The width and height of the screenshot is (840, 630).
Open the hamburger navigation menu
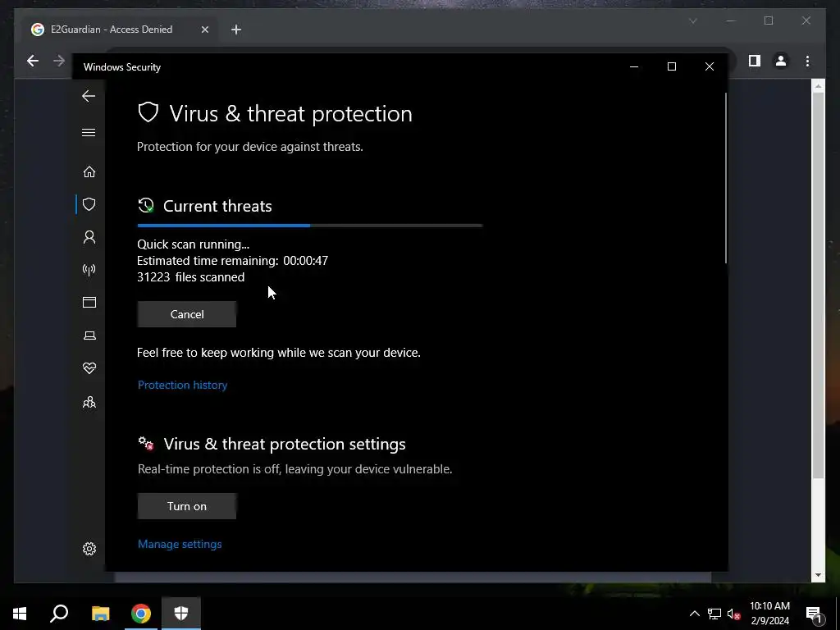[x=89, y=132]
